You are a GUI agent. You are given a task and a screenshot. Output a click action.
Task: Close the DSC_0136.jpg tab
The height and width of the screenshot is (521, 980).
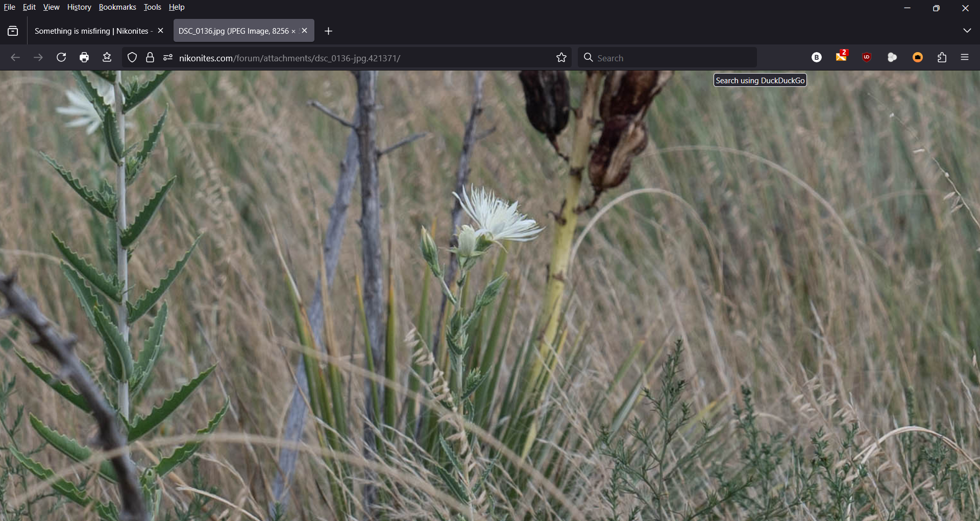(305, 31)
